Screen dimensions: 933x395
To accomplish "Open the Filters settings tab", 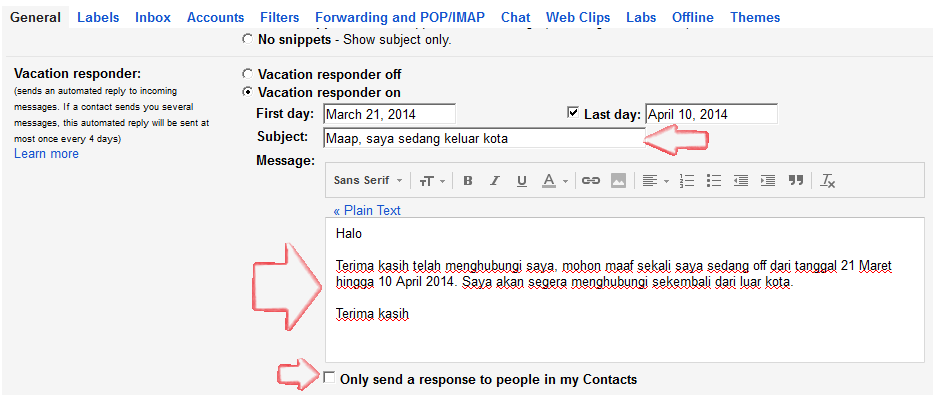I will coord(280,18).
